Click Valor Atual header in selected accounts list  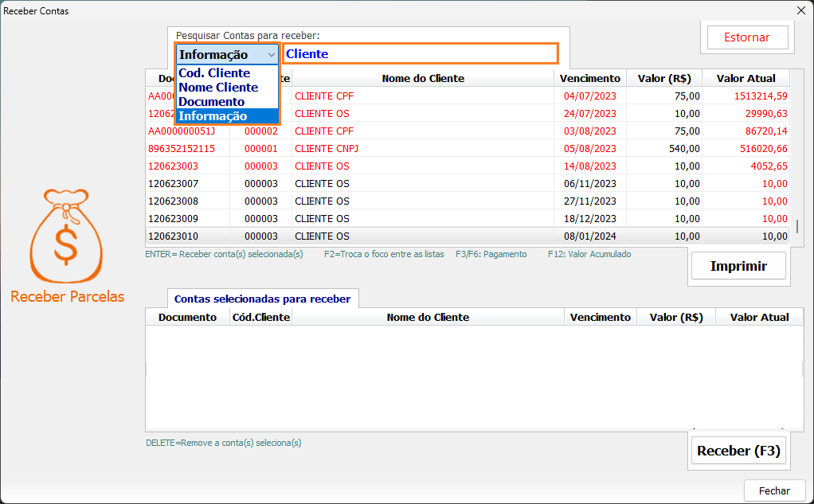tap(759, 317)
